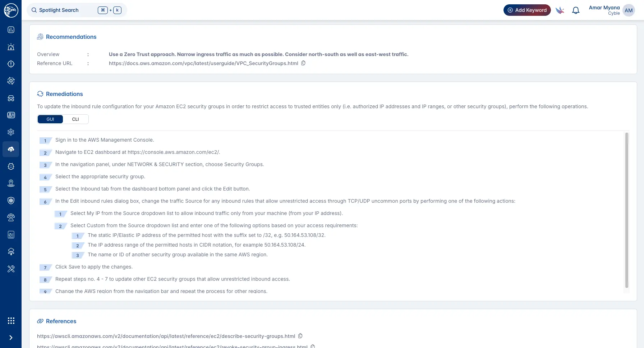644x348 pixels.
Task: Click the Add Keyword button
Action: 527,10
